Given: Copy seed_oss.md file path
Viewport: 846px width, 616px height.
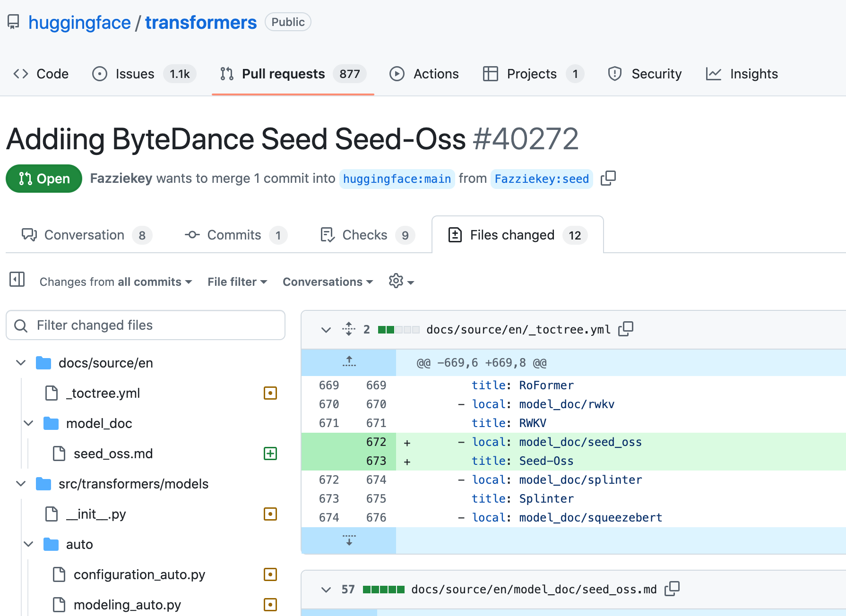Looking at the screenshot, I should click(x=672, y=589).
